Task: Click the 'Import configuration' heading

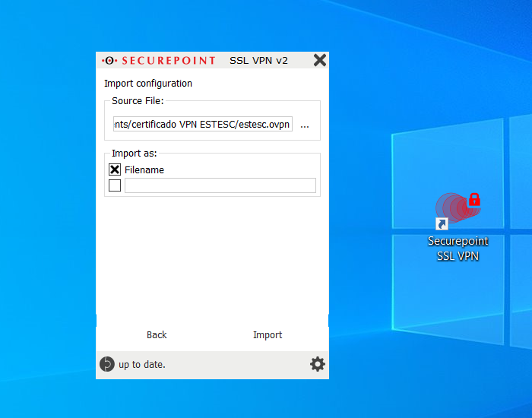Action: pos(148,84)
